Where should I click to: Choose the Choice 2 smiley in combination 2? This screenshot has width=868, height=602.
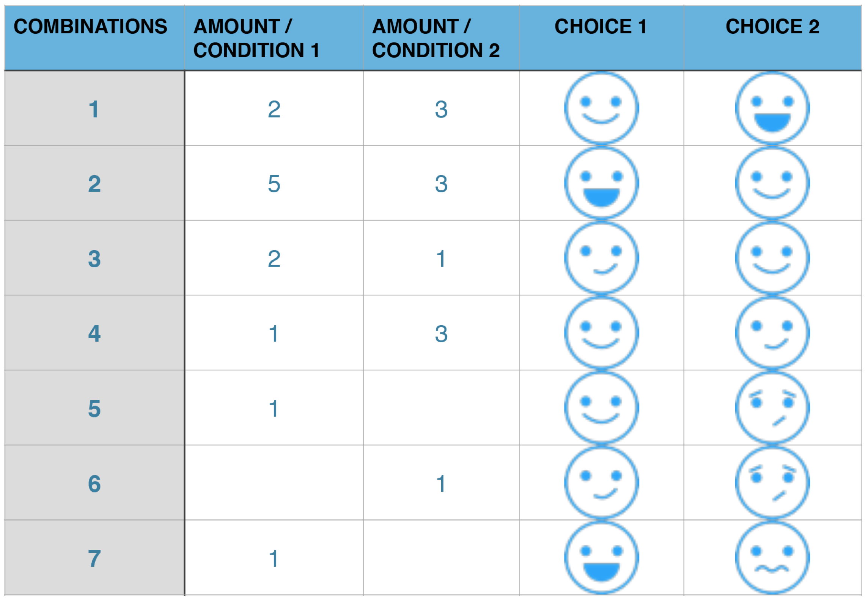tap(772, 183)
